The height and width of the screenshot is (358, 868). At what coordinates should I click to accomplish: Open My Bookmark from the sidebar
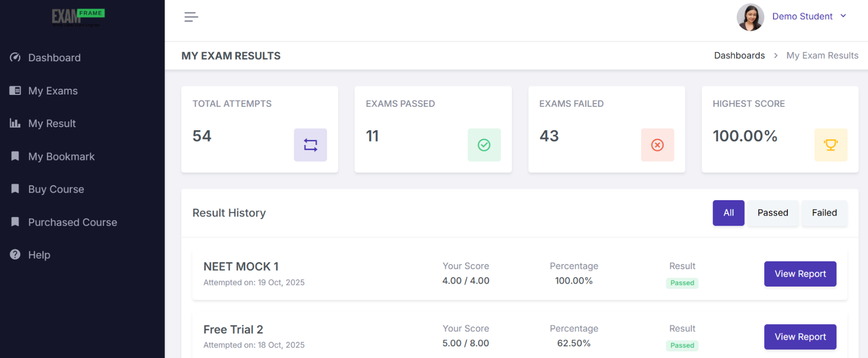[61, 156]
